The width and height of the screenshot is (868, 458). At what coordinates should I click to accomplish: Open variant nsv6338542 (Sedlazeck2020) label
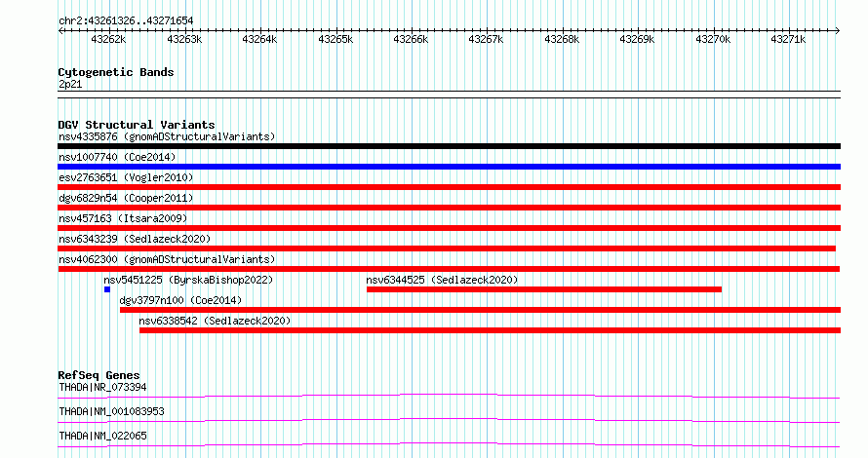tap(215, 321)
